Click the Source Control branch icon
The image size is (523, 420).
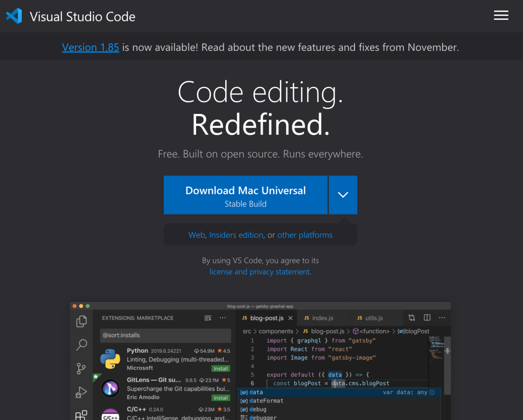click(81, 369)
